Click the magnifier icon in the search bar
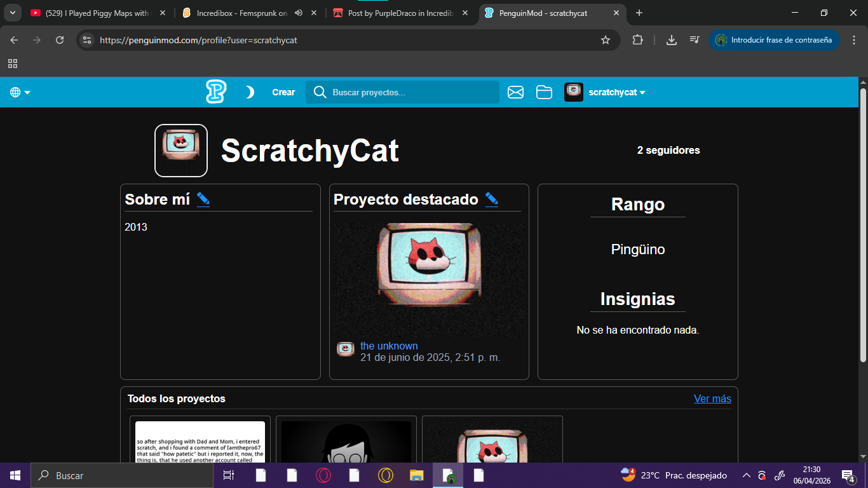Image resolution: width=868 pixels, height=488 pixels. [x=320, y=92]
